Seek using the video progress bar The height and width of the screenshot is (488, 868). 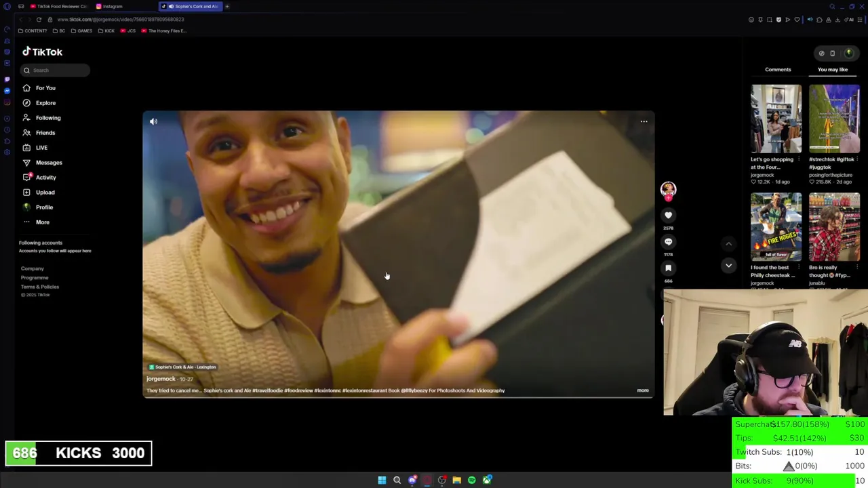tap(398, 397)
